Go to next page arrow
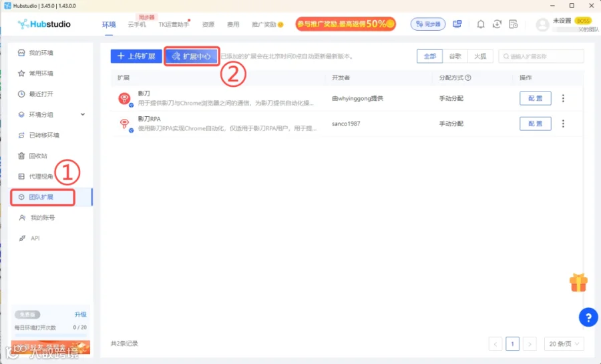 tap(530, 344)
